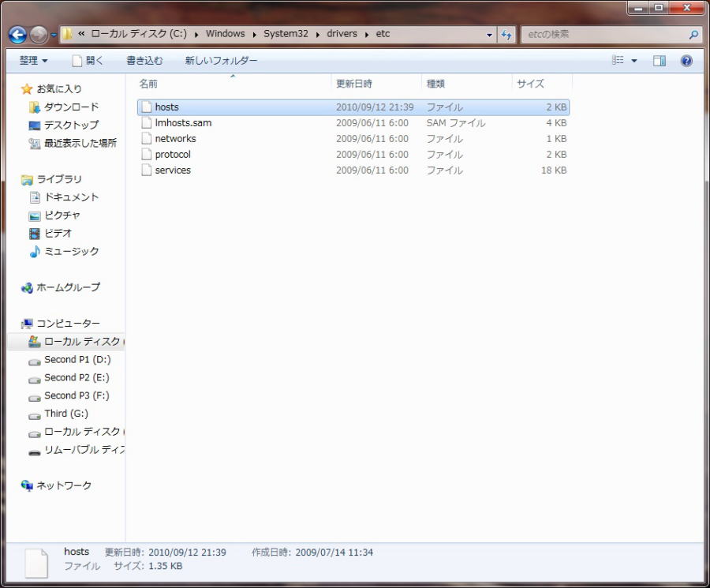The width and height of the screenshot is (710, 588).
Task: Open help with question mark icon
Action: click(x=686, y=61)
